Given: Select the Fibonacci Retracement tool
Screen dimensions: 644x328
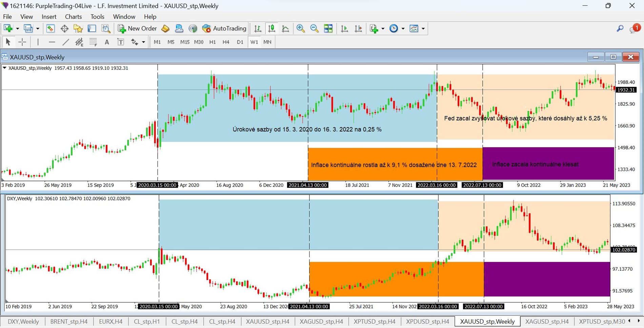Looking at the screenshot, I should coord(93,42).
